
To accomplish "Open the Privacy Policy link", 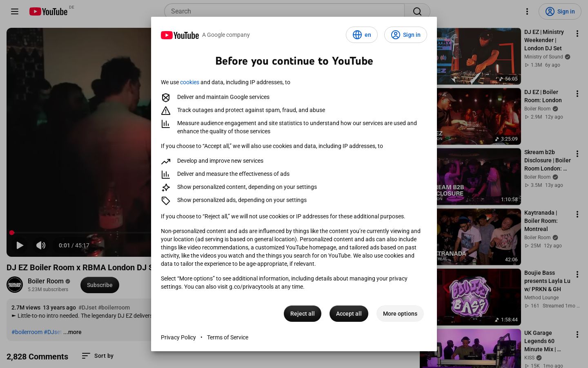I will (178, 337).
